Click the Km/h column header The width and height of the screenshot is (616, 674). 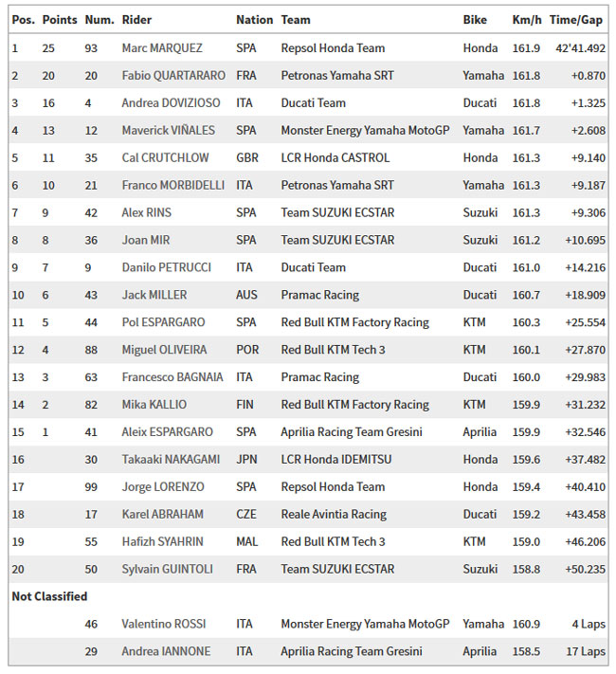[527, 20]
